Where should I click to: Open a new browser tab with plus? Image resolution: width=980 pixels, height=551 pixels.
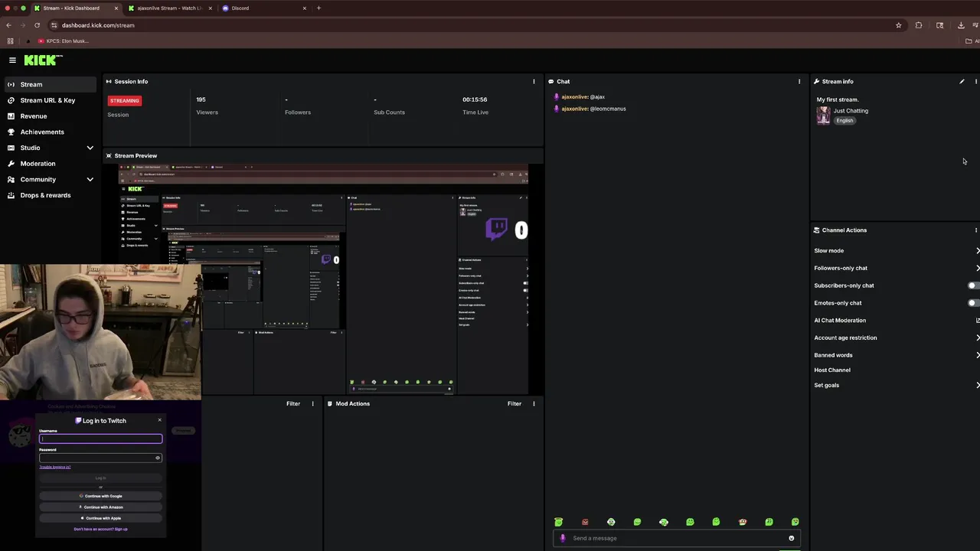318,8
